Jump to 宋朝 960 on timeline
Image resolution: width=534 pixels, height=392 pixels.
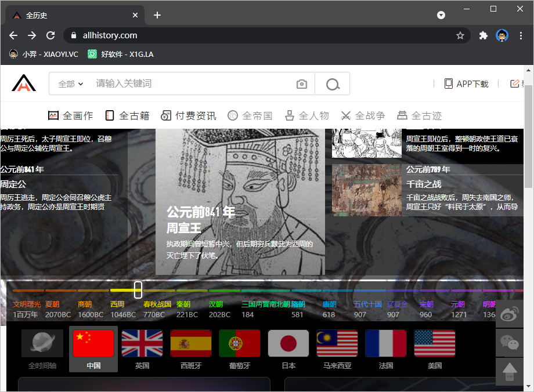(x=427, y=309)
